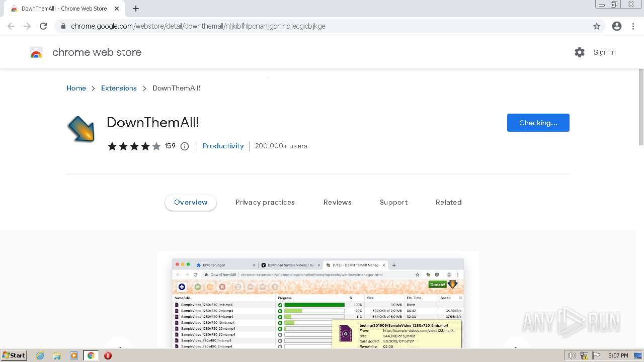This screenshot has height=362, width=644.
Task: Click Sign in link
Action: (604, 52)
